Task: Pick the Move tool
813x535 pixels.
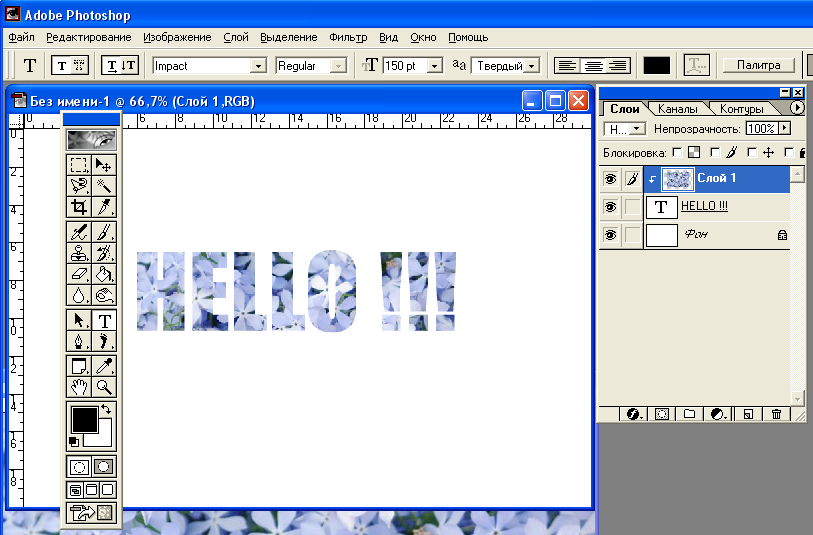Action: tap(104, 164)
